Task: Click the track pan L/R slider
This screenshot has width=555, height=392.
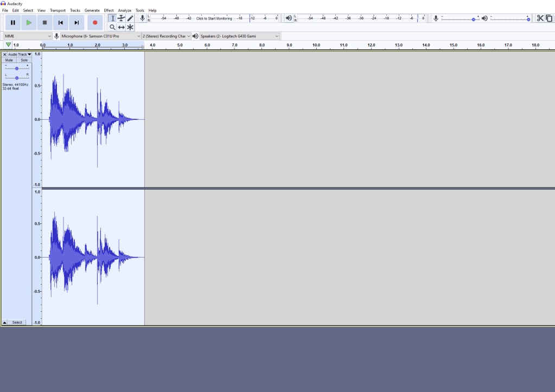Action: 17,78
